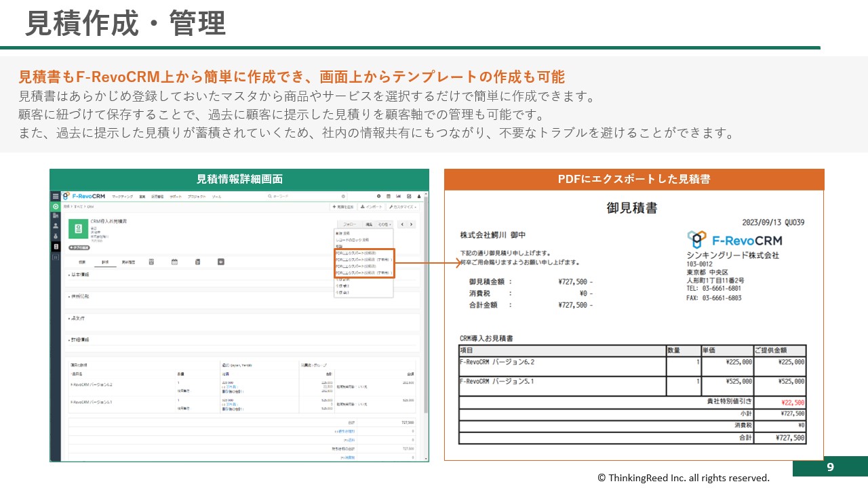Open the マーケティング menu
The height and width of the screenshot is (488, 868).
[x=122, y=197]
